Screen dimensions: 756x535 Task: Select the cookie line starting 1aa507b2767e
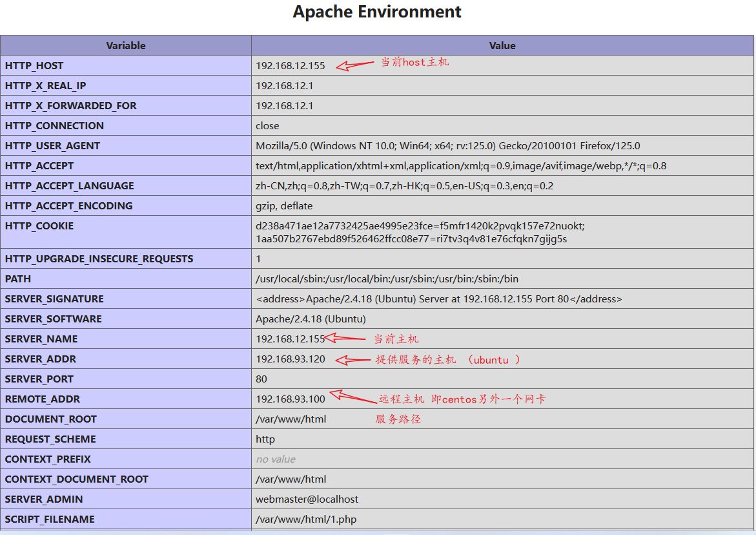coord(411,239)
